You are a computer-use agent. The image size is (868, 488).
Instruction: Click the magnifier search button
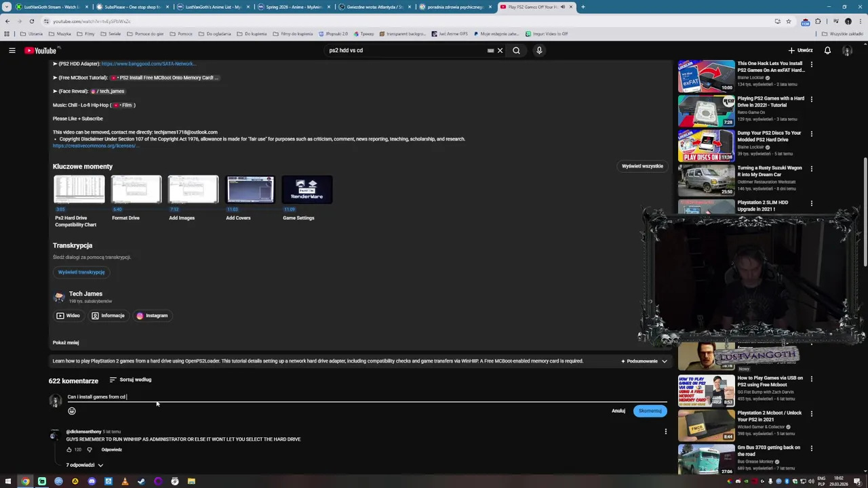click(x=516, y=50)
